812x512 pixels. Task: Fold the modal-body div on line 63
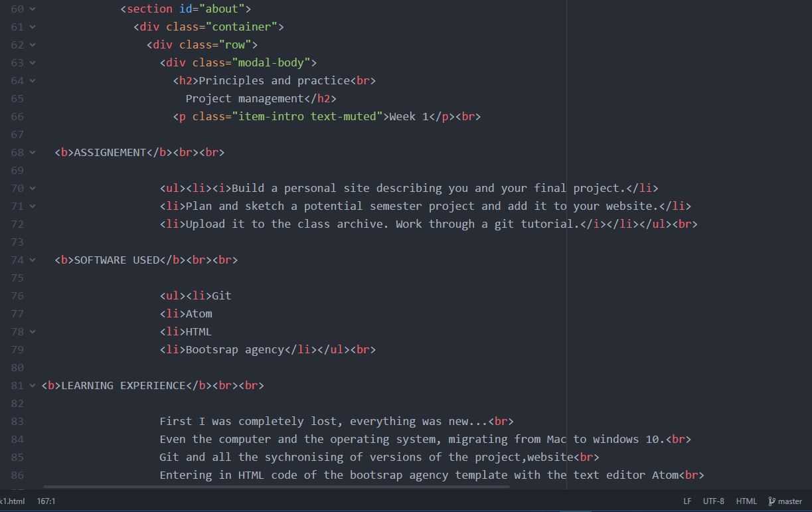pos(33,63)
